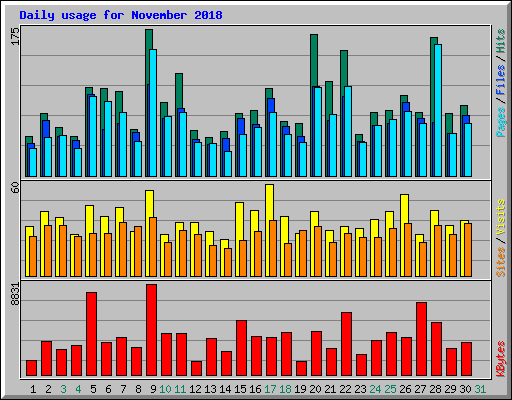Click the red KBytes bar for day 27
The image size is (512, 400).
tap(421, 339)
